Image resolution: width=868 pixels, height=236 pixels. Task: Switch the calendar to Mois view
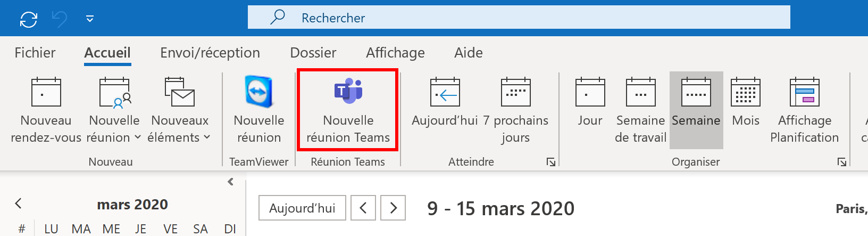pyautogui.click(x=746, y=110)
